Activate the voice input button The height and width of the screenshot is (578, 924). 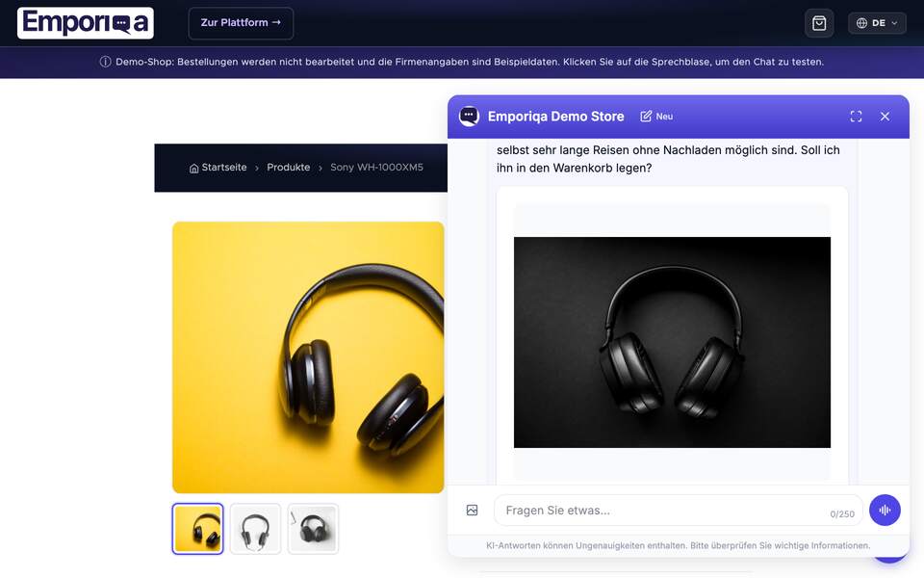click(885, 511)
